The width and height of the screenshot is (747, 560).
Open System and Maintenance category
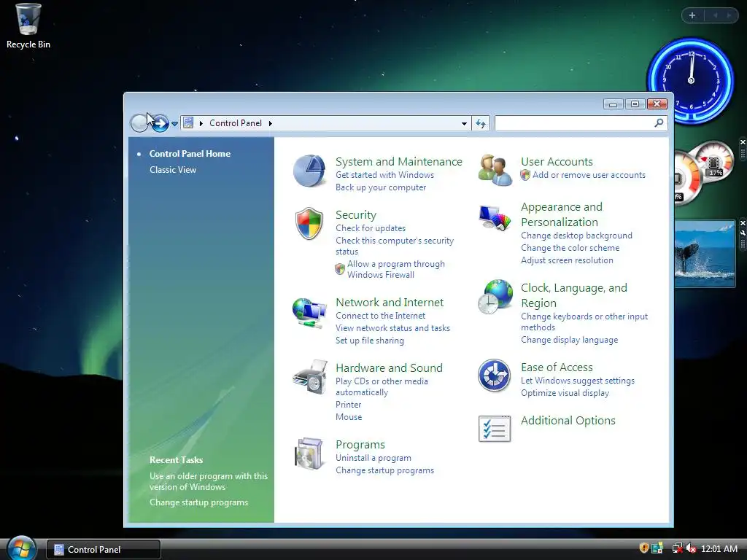399,161
